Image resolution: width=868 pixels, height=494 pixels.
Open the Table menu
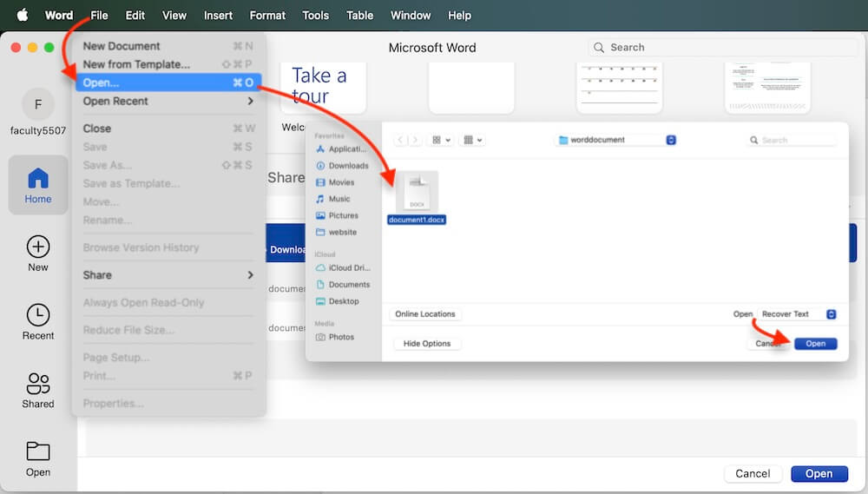[360, 15]
